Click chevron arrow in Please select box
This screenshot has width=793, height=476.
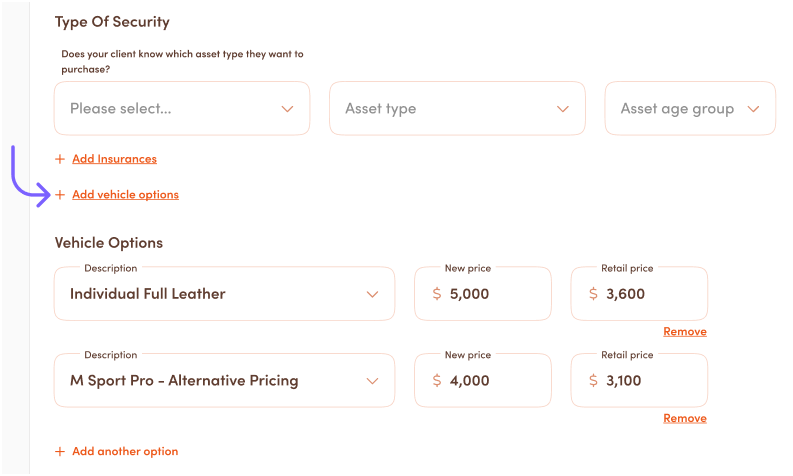tap(288, 109)
